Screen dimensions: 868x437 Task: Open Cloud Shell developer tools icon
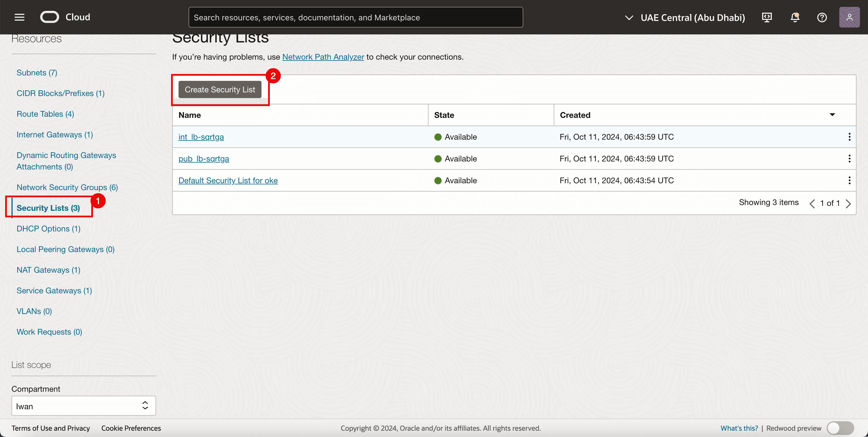767,17
